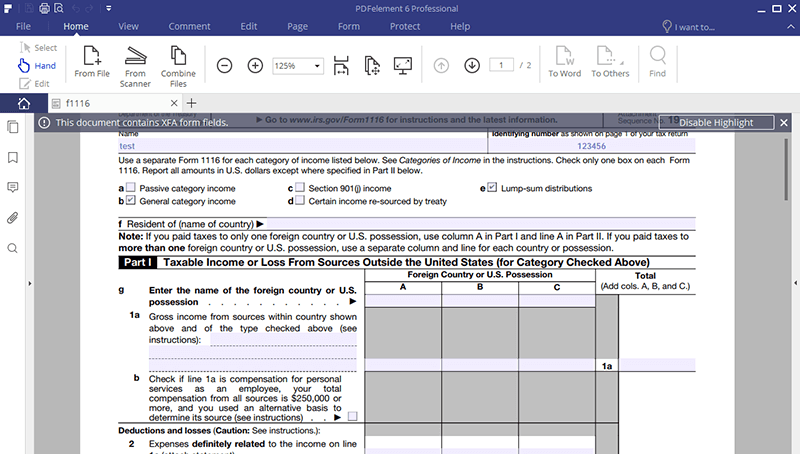
Task: Open the comments panel
Action: tap(13, 187)
